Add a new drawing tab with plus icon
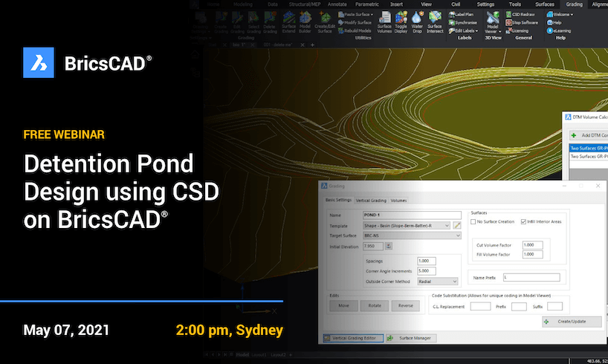608x364 pixels. pyautogui.click(x=312, y=45)
